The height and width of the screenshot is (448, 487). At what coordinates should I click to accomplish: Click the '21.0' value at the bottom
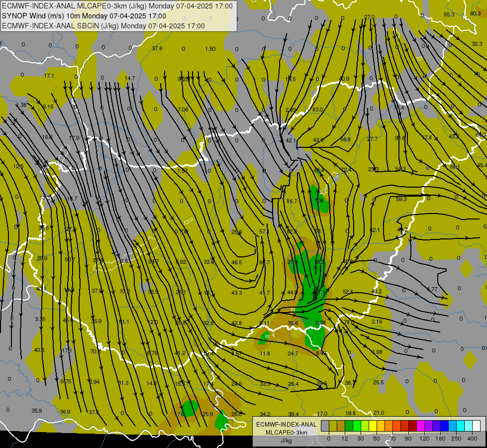379,413
